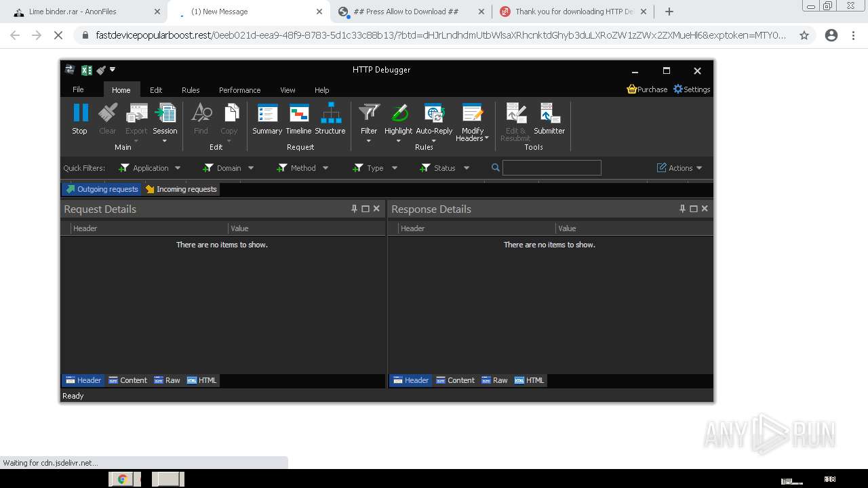Select the Incoming requests tab
The width and height of the screenshot is (868, 488).
click(181, 189)
